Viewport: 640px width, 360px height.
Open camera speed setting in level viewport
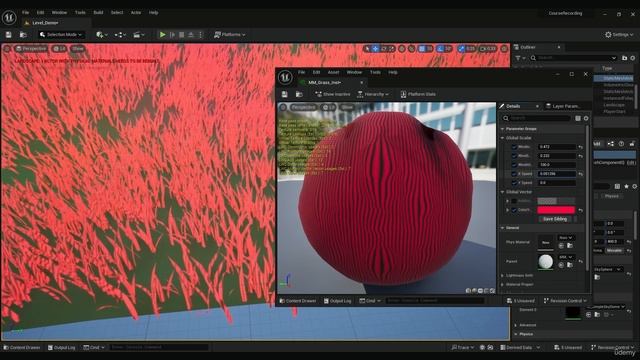click(487, 49)
